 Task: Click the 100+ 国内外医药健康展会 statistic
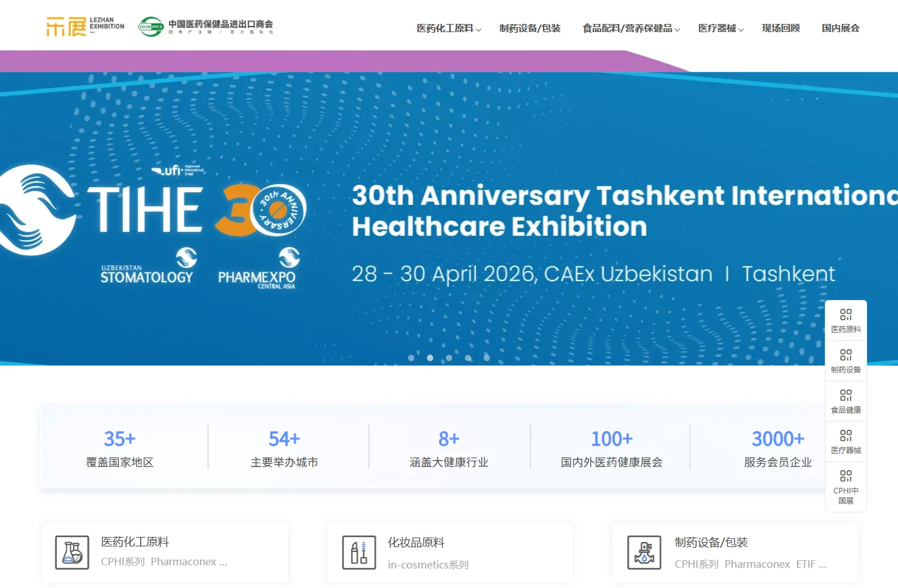pos(612,448)
